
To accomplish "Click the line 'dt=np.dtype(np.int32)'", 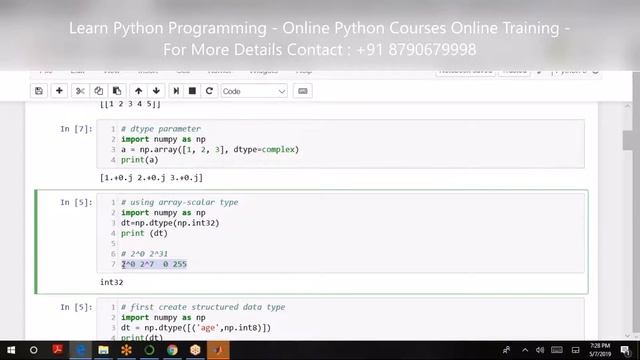I will pos(170,223).
